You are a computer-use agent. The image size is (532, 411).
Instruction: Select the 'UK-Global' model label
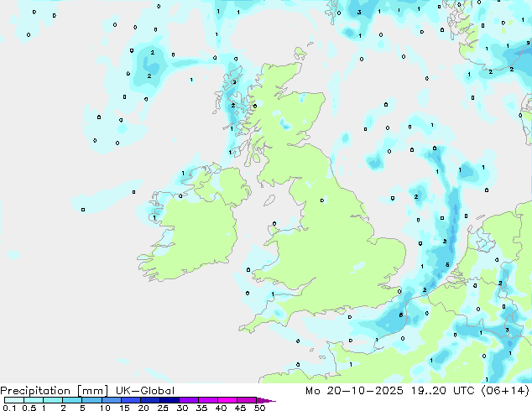coord(145,391)
